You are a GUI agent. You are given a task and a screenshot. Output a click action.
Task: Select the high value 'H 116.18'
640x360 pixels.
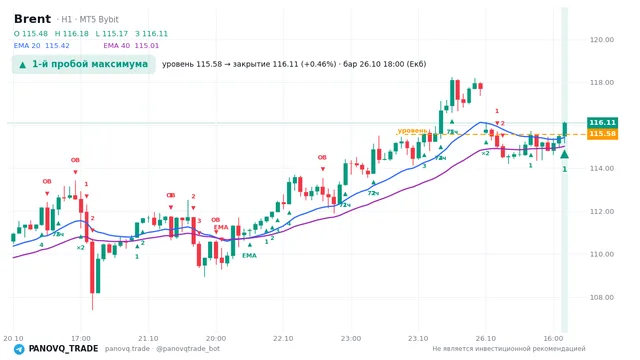(71, 34)
